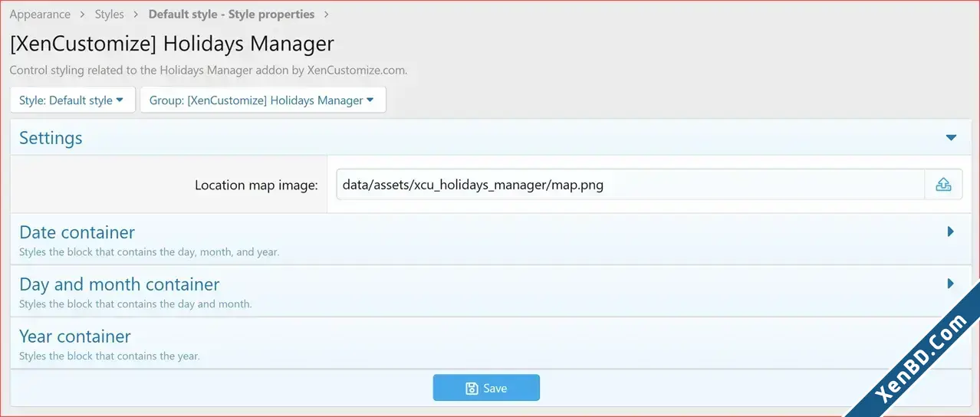Open Default style - Style properties breadcrumb
Screen dimensions: 980x417
[x=232, y=15]
